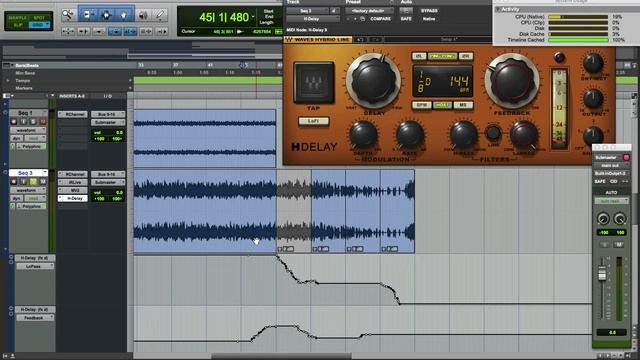
Task: Click the H-Delay Feedback knob
Action: pyautogui.click(x=511, y=80)
